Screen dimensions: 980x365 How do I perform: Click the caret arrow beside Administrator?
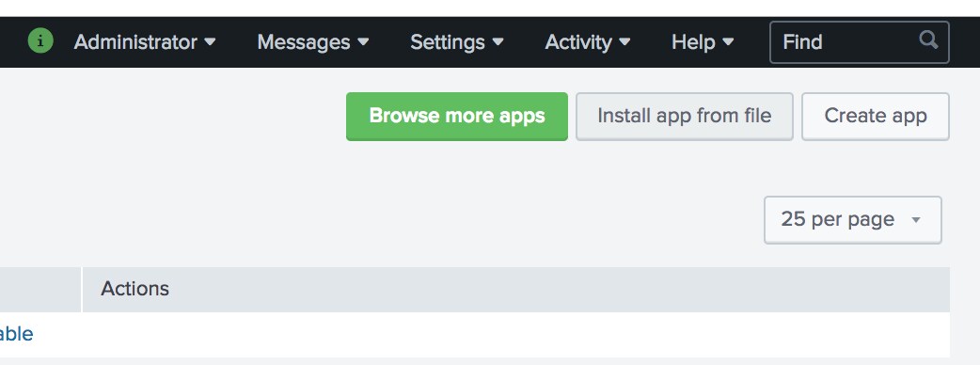tap(210, 42)
